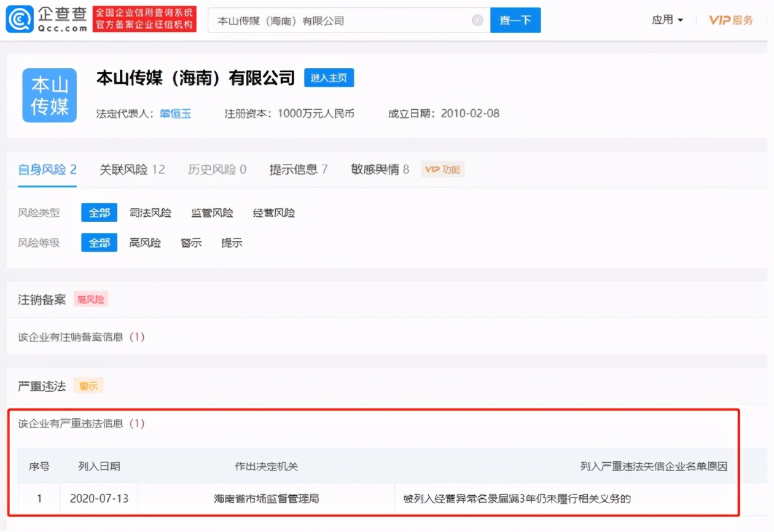Screen dimensions: 774x532
Task: Open the 应用 dropdown menu
Action: point(667,19)
